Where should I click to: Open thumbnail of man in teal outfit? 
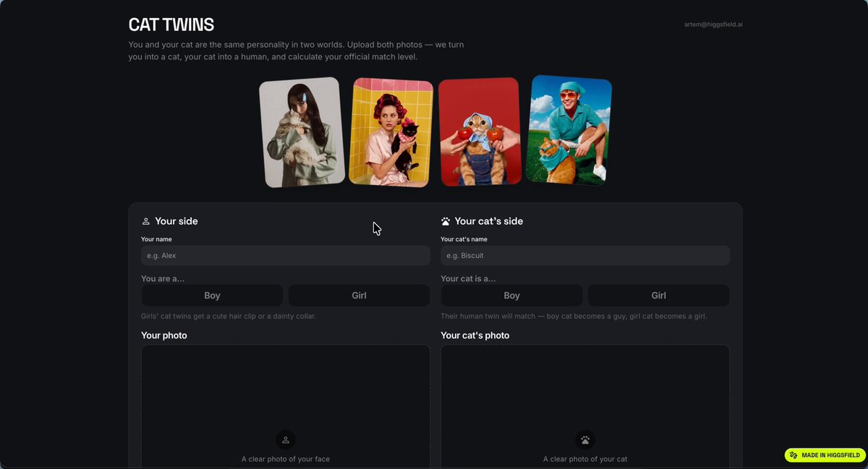click(569, 130)
